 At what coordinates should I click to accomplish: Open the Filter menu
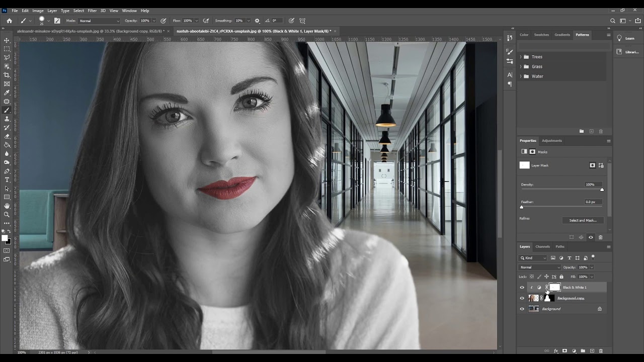tap(92, 11)
